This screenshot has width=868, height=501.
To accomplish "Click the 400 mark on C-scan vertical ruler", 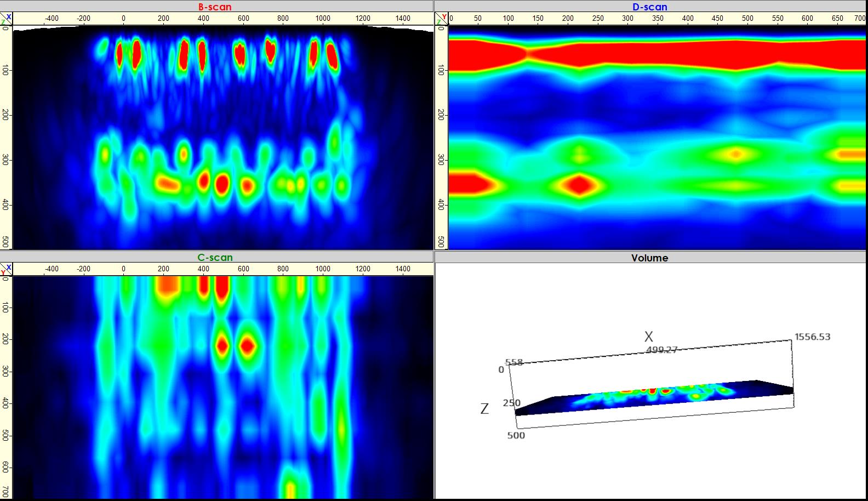I will pos(5,403).
